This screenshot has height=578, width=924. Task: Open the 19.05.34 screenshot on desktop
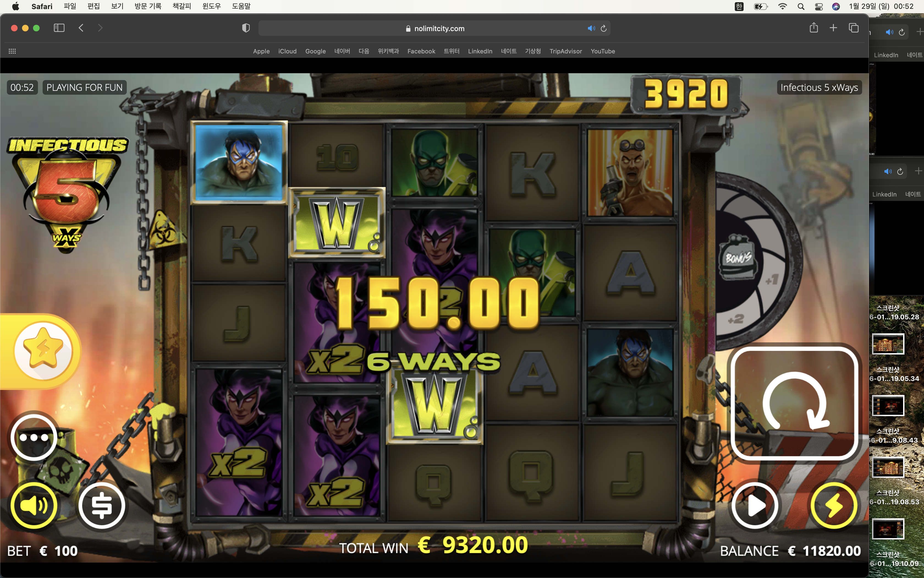(x=888, y=405)
